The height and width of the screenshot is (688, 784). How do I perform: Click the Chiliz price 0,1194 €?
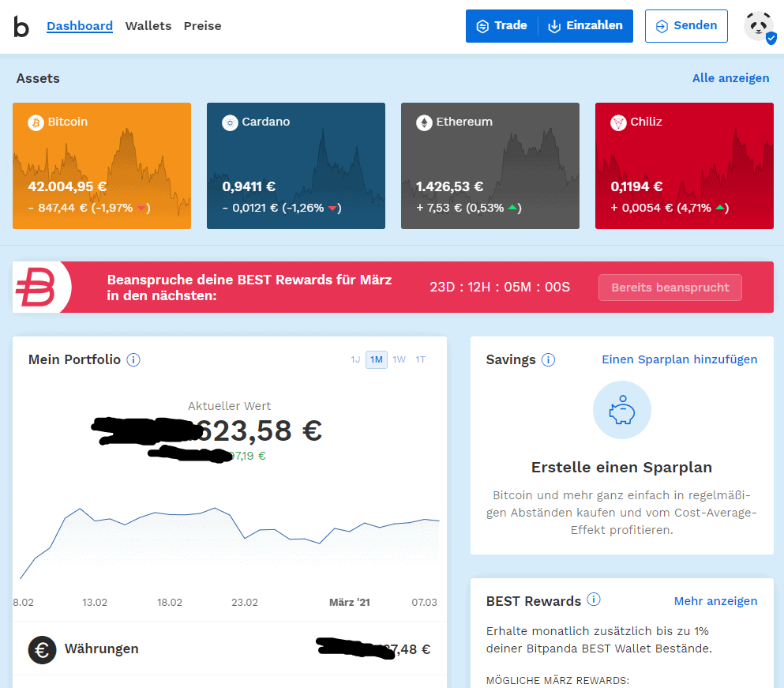tap(636, 186)
